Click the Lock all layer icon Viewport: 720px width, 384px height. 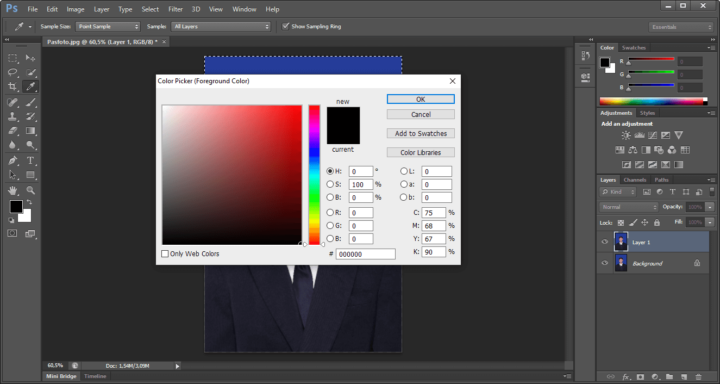coord(657,222)
